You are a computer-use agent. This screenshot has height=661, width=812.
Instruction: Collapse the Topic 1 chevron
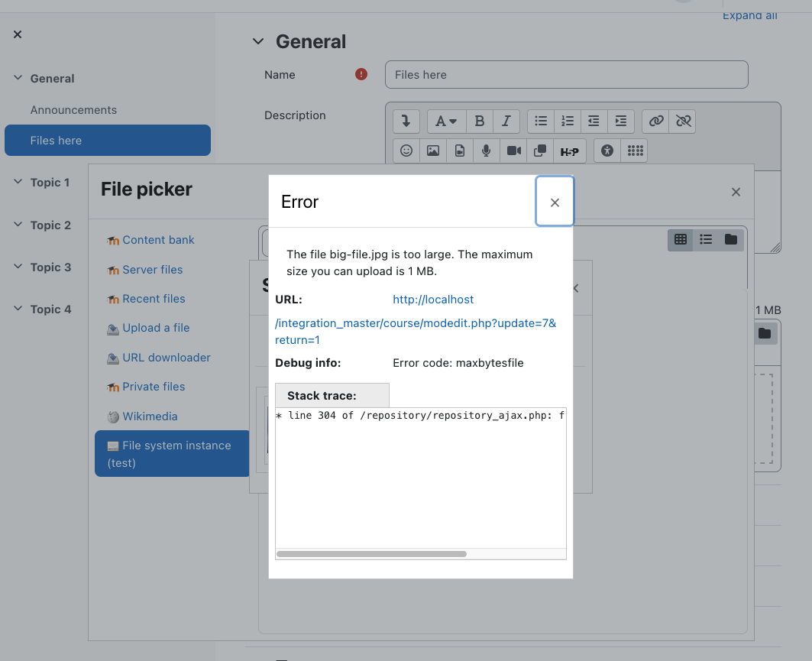18,182
